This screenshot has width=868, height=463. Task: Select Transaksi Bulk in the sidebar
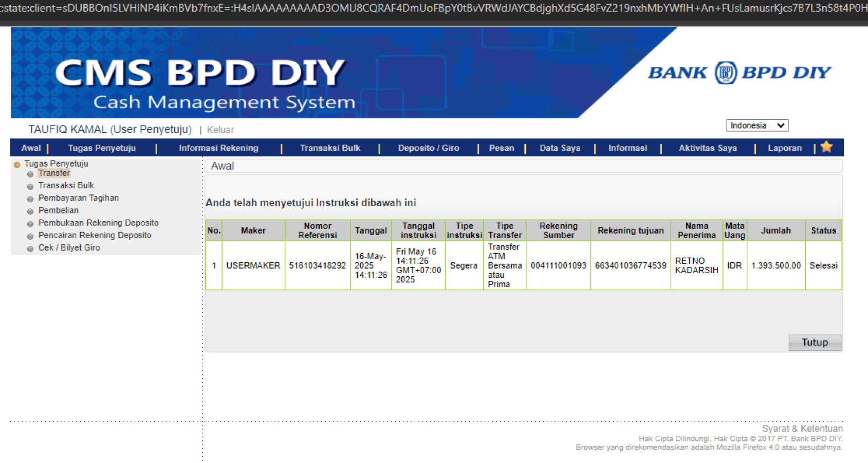pos(66,185)
